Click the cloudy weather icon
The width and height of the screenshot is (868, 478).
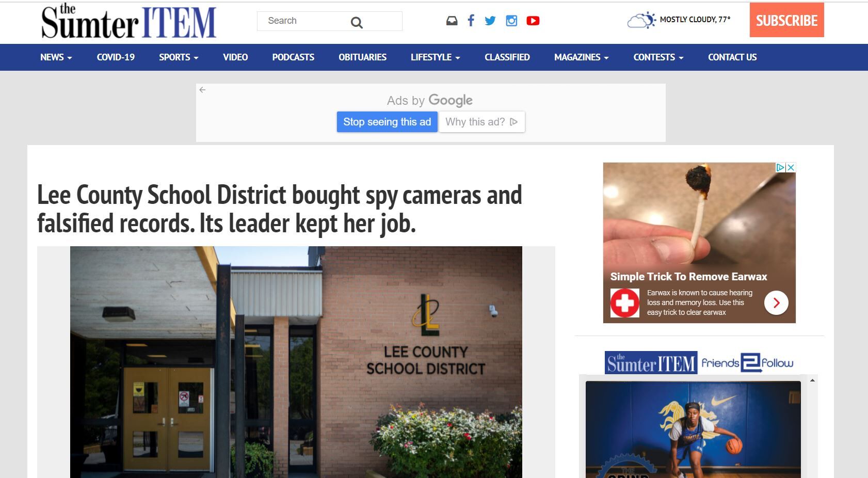coord(641,21)
